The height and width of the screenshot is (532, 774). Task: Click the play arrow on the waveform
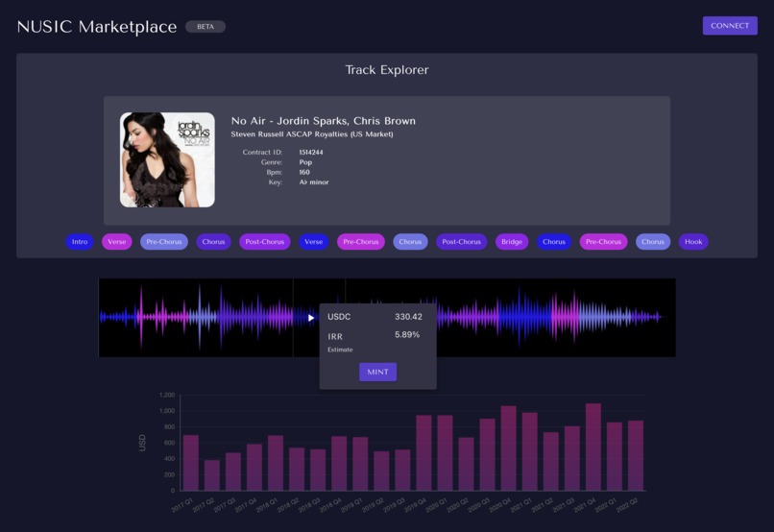point(311,318)
